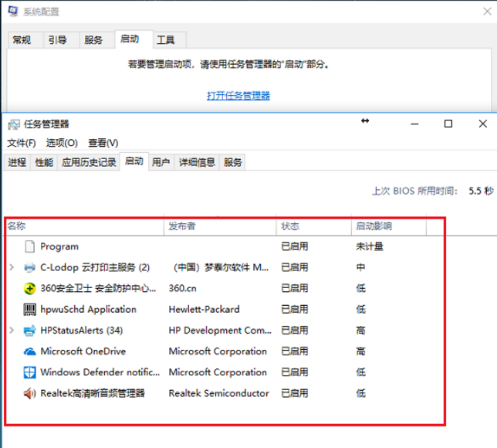Image resolution: width=497 pixels, height=448 pixels.
Task: Click the hpwuSchd Application icon
Action: 29,309
